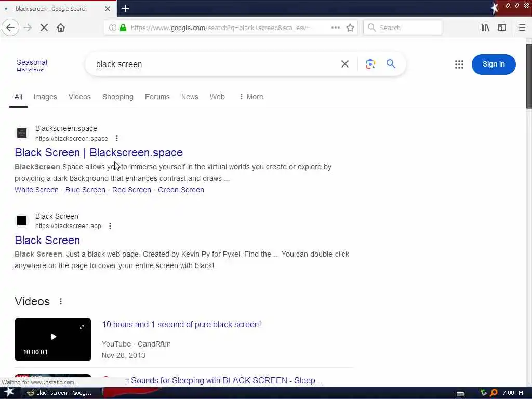The width and height of the screenshot is (532, 399).
Task: Open options for blackscreen.app result
Action: tap(110, 226)
